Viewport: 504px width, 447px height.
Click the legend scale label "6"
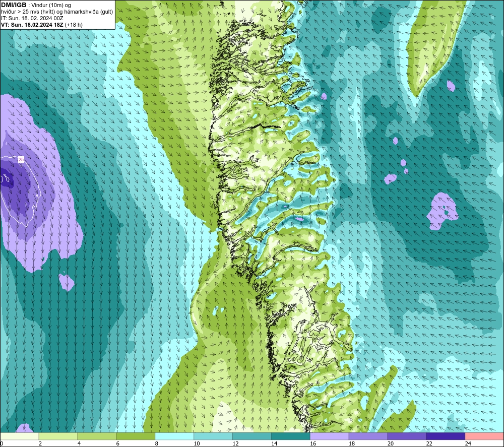[117, 443]
